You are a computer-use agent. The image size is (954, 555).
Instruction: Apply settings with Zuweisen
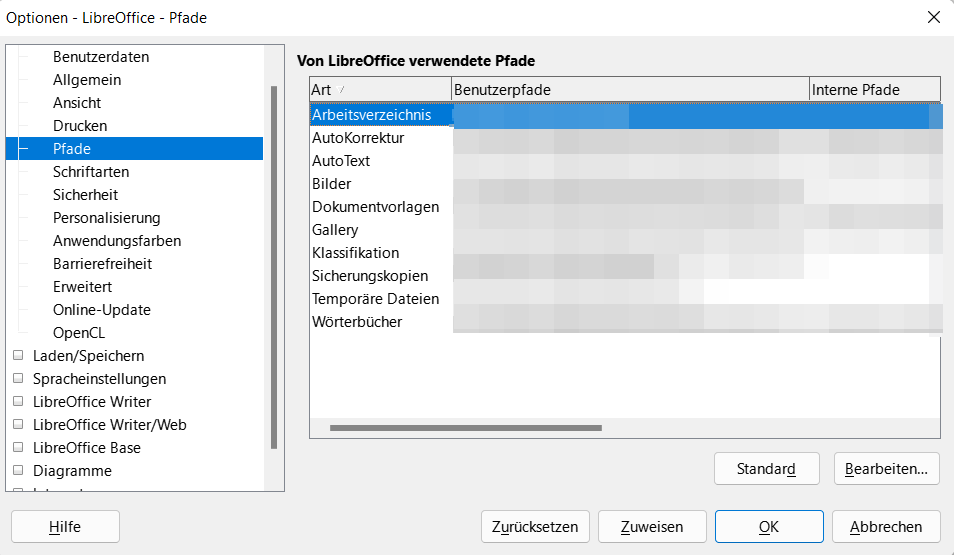coord(652,526)
